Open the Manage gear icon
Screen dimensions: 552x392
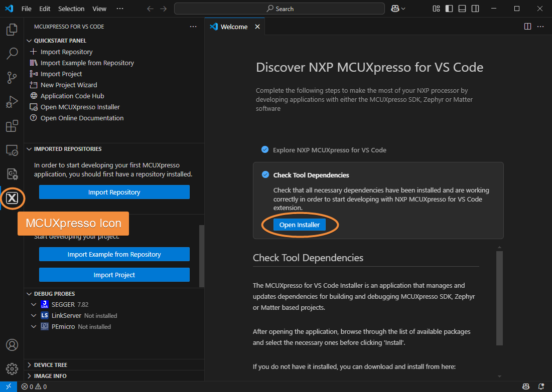click(12, 369)
